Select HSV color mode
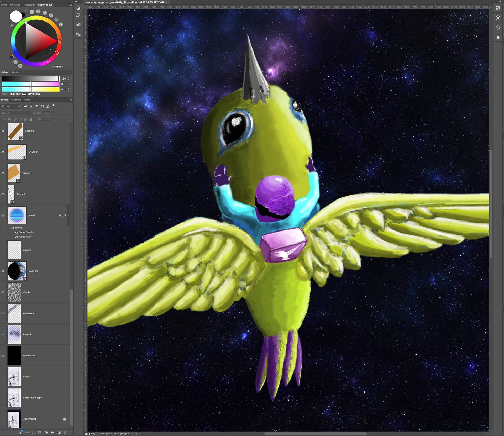504x436 pixels. click(x=18, y=94)
